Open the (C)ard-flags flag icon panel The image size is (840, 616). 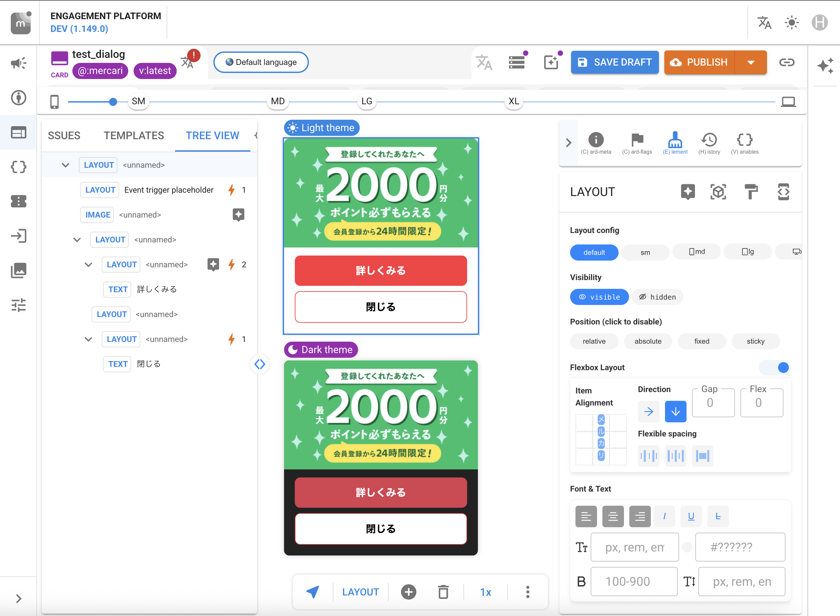coord(637,142)
